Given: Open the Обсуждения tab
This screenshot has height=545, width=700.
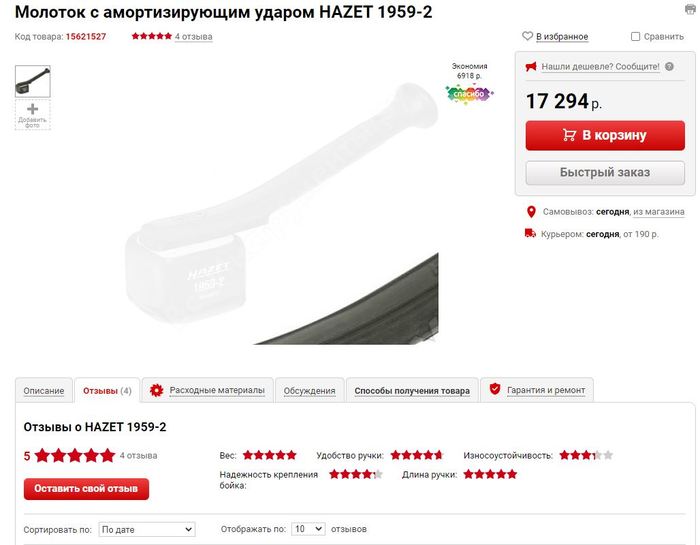Looking at the screenshot, I should (x=309, y=391).
